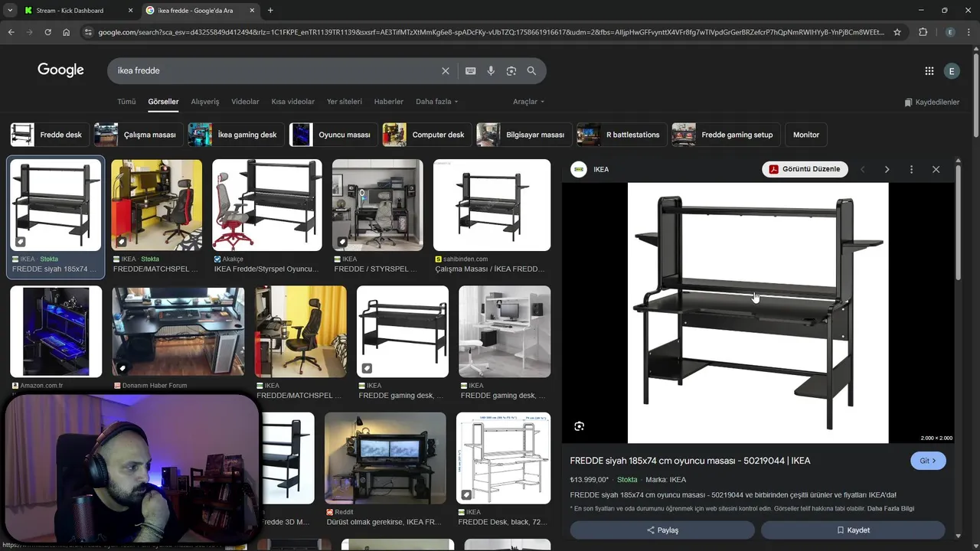Open Donanım Haber Forum thumbnail

click(x=178, y=331)
